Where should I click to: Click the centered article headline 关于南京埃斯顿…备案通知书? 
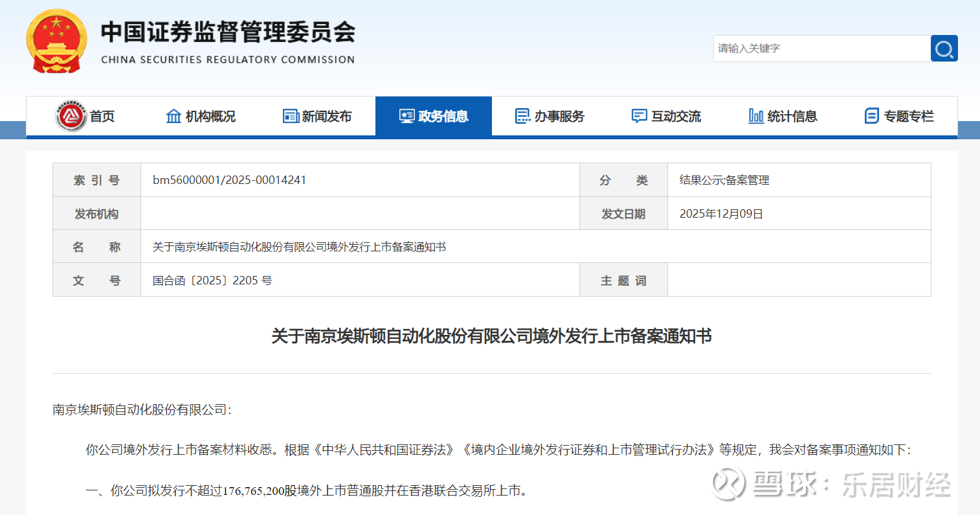click(491, 336)
